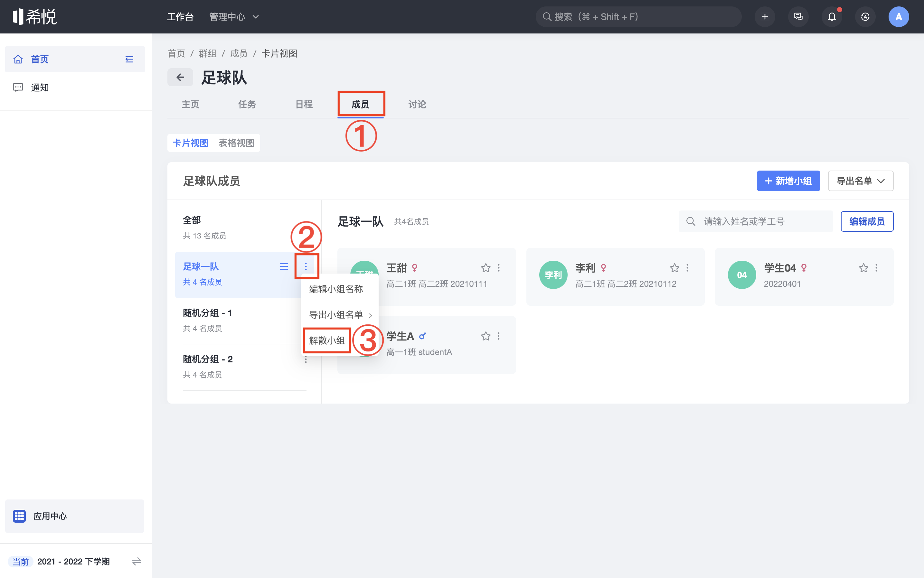Click the 李利 avatar circle
The height and width of the screenshot is (578, 924).
553,275
